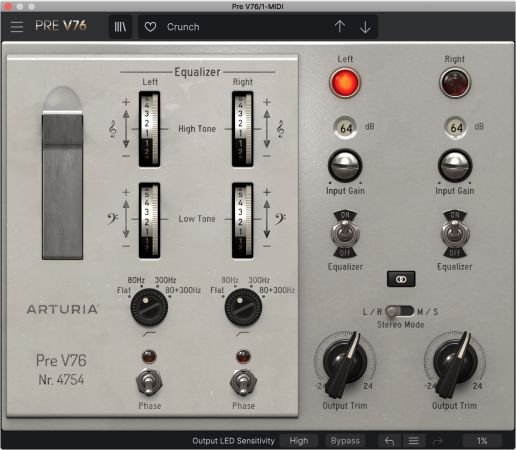Click the Right Output Trim knob
The width and height of the screenshot is (516, 450).
pos(455,363)
